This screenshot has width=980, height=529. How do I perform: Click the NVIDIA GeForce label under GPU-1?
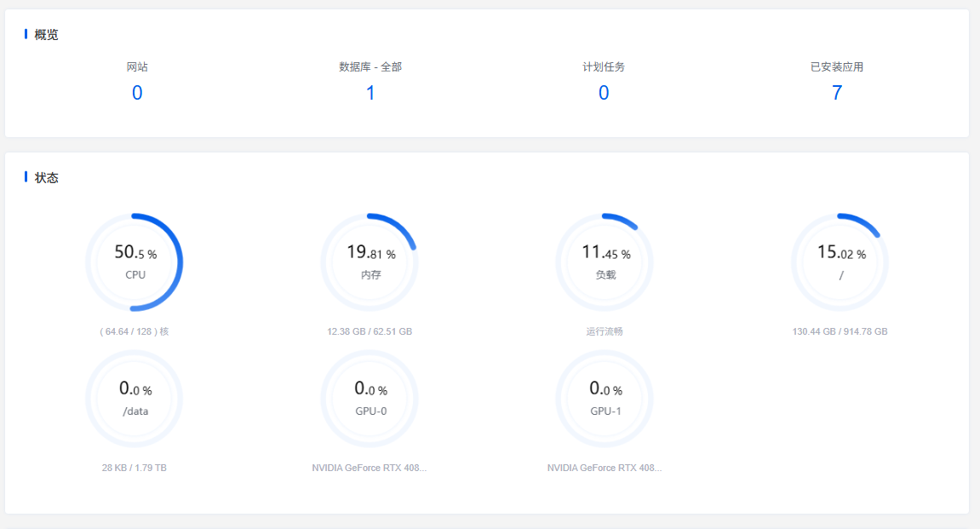click(605, 468)
